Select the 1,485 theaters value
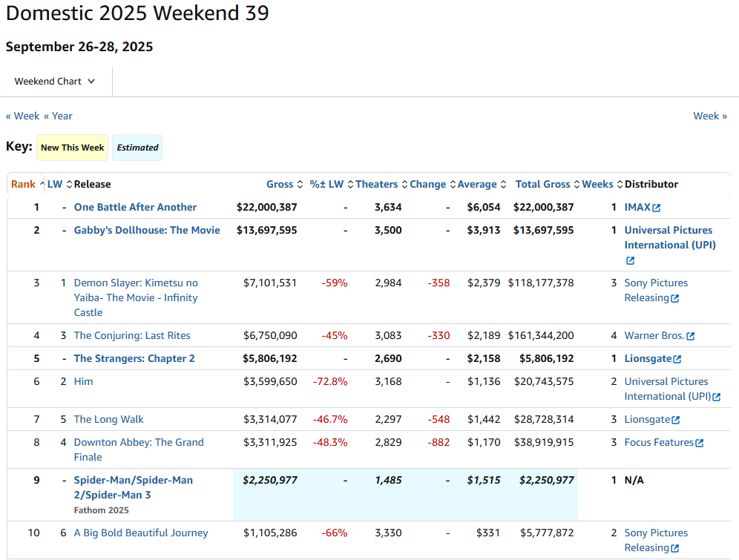The width and height of the screenshot is (739, 560). click(x=388, y=481)
